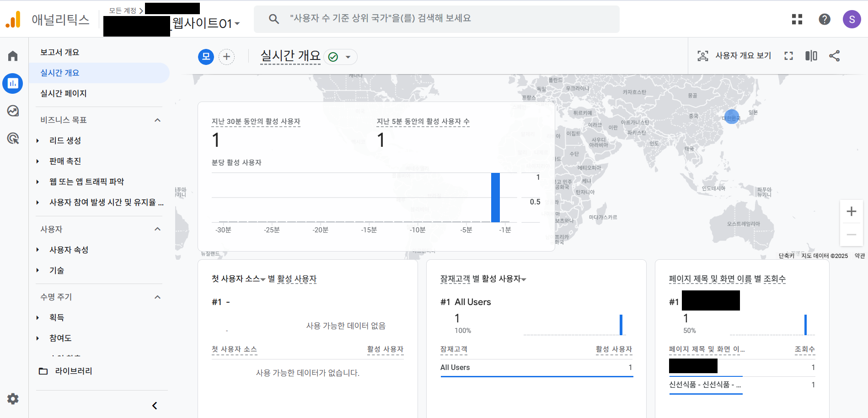Screen dimensions: 868x418
Task: Sort by 활성 사용자 in audience table
Action: [614, 349]
